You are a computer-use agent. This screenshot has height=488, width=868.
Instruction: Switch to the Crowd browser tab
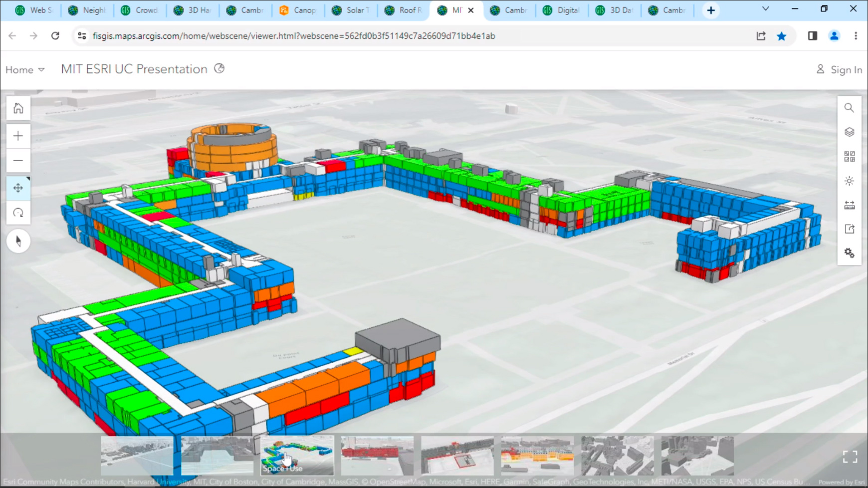point(140,10)
